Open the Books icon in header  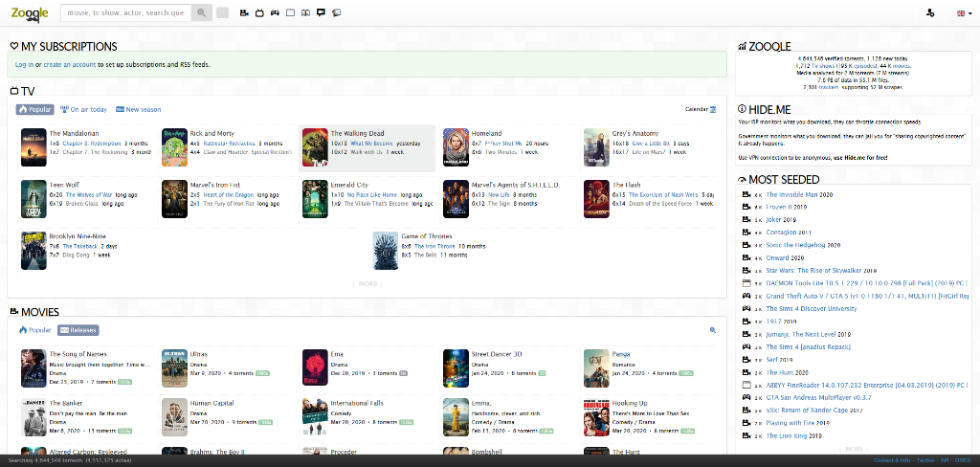(305, 12)
